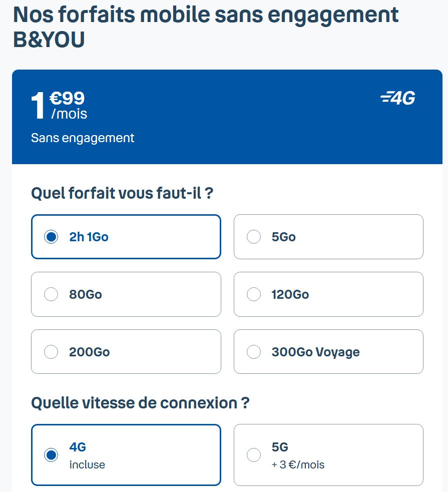This screenshot has height=492, width=448.
Task: Click the '+ 3 €/mois' 5G surcharge text
Action: click(x=298, y=465)
